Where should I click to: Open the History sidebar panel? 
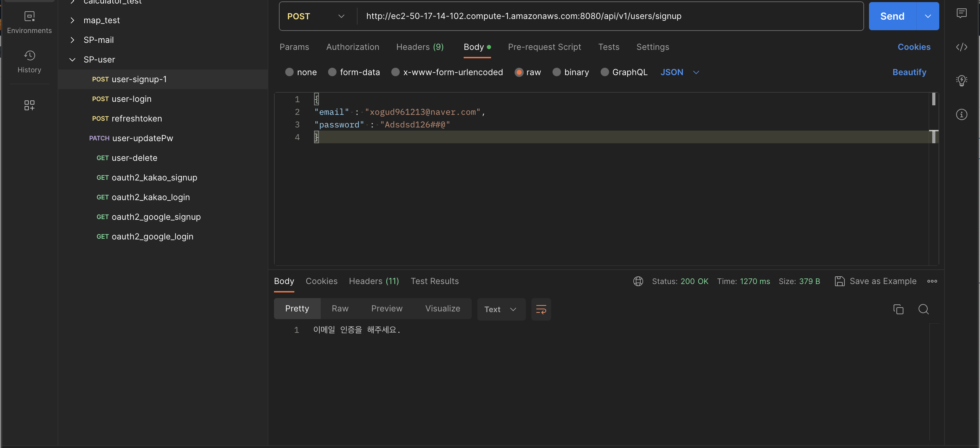[29, 61]
